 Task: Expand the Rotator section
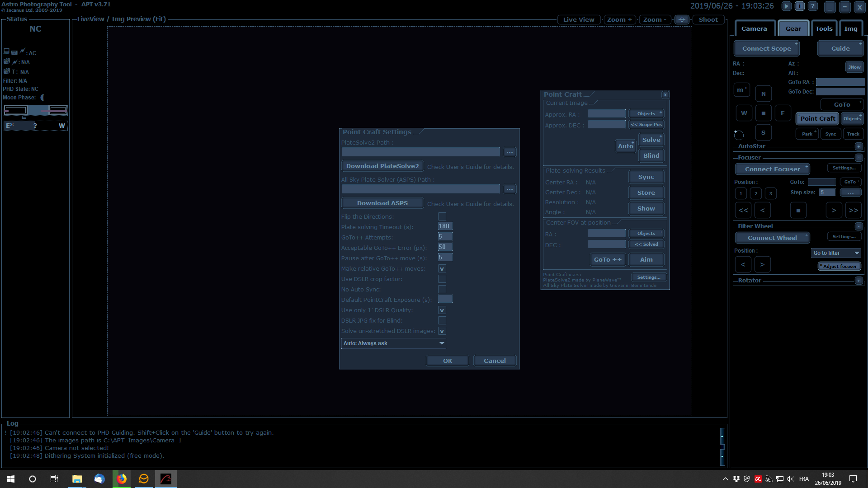[859, 281]
